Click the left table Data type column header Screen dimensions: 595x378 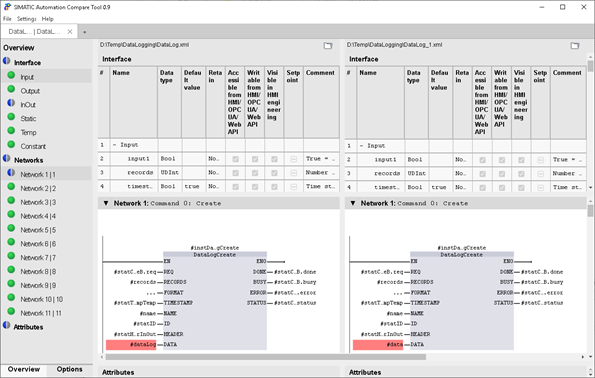[x=170, y=102]
